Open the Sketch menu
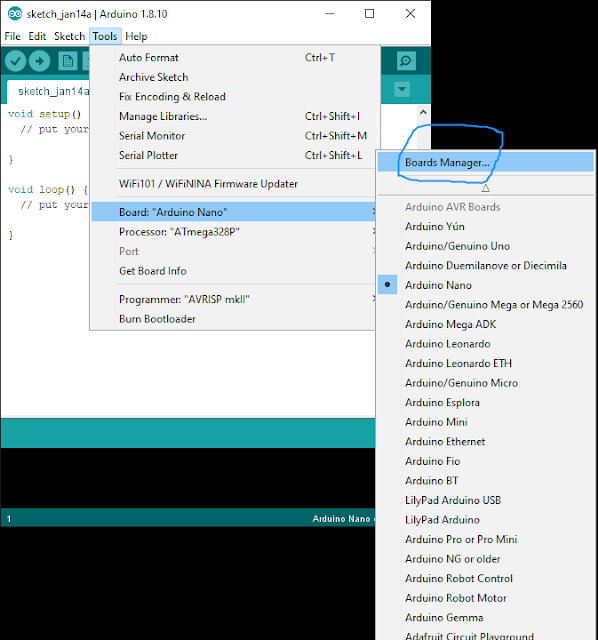This screenshot has width=598, height=640. [x=69, y=36]
